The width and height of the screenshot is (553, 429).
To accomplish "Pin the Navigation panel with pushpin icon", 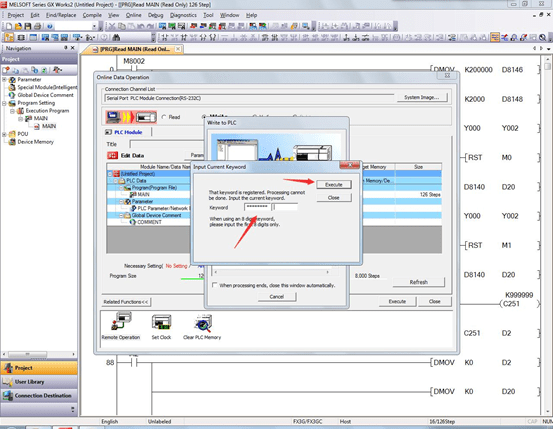I will (x=66, y=48).
